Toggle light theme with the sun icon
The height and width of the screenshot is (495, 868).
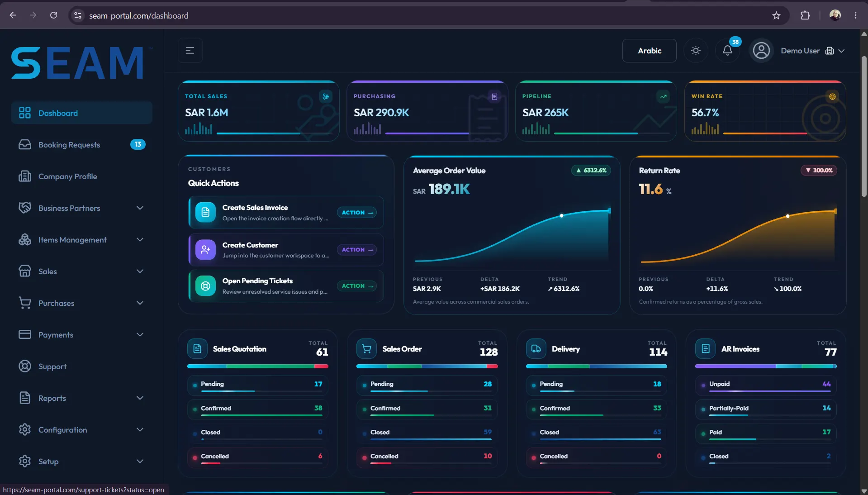[x=696, y=51]
